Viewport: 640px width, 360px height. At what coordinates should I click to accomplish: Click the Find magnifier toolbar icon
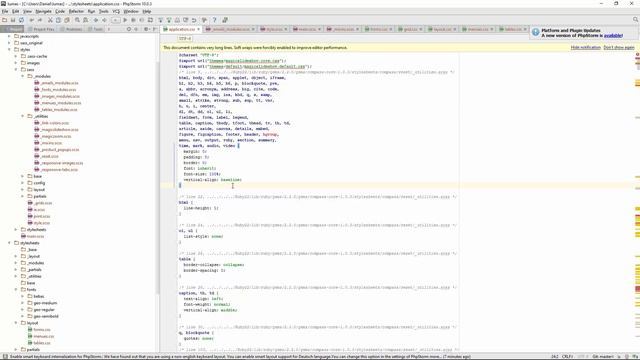[77, 20]
